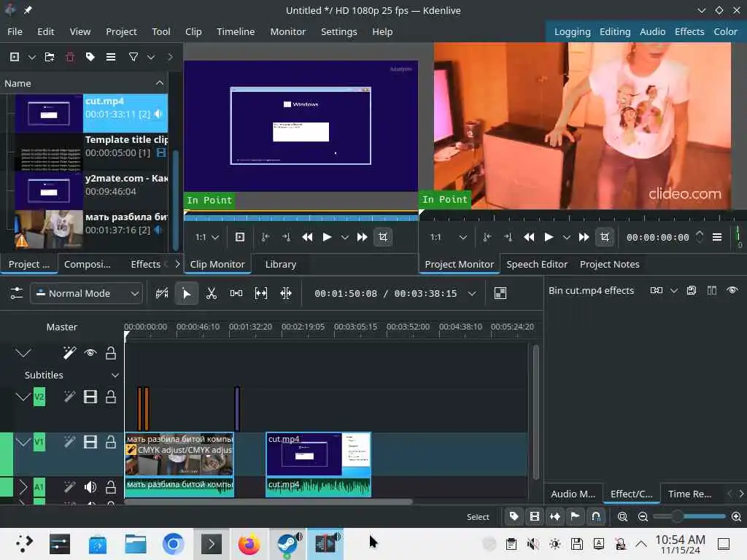Select the Razor (scissors) tool
This screenshot has height=560, width=747.
tap(212, 293)
